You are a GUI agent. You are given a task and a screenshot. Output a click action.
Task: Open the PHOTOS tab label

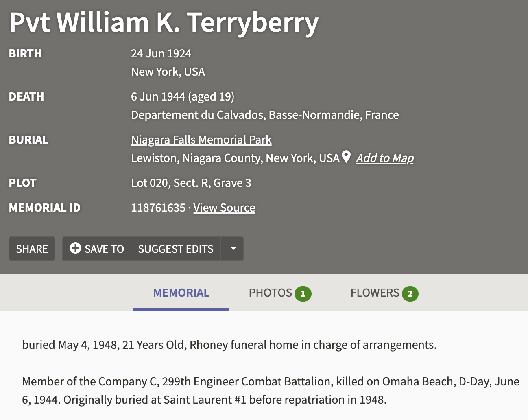[270, 293]
